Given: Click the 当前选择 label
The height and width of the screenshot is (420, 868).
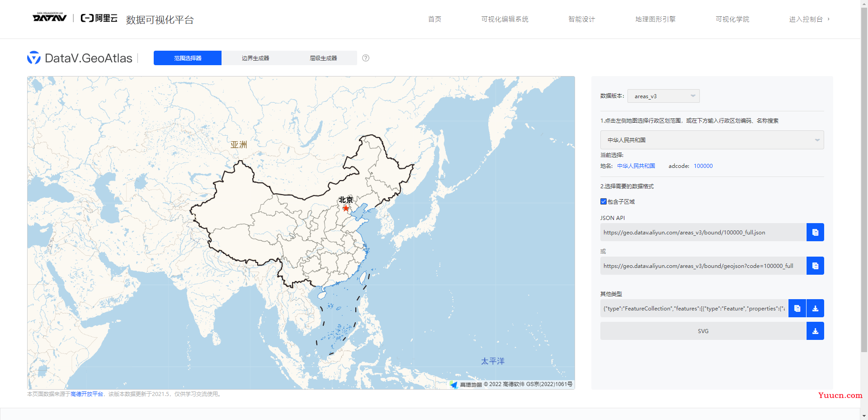Looking at the screenshot, I should click(612, 155).
